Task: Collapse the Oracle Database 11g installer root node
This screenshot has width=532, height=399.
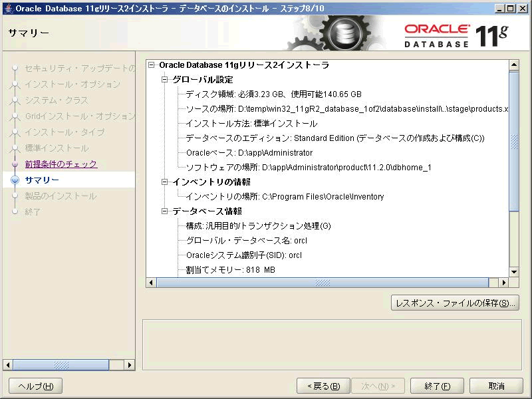Action: point(152,65)
